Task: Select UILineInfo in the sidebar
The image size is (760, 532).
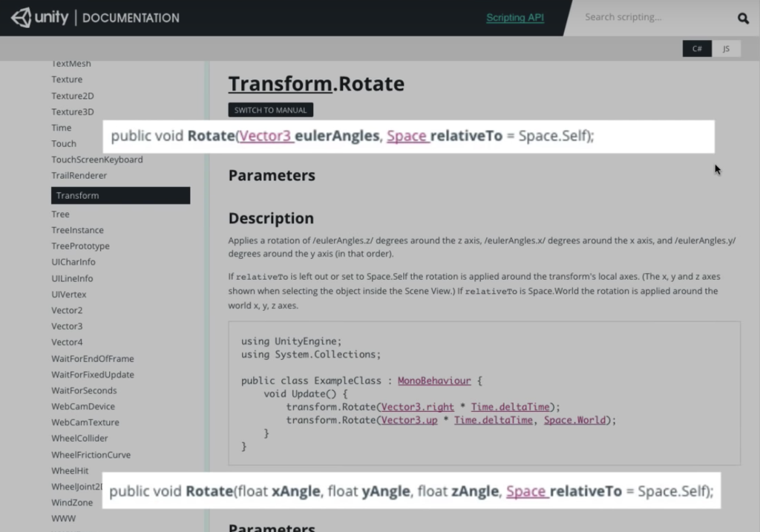Action: click(72, 278)
